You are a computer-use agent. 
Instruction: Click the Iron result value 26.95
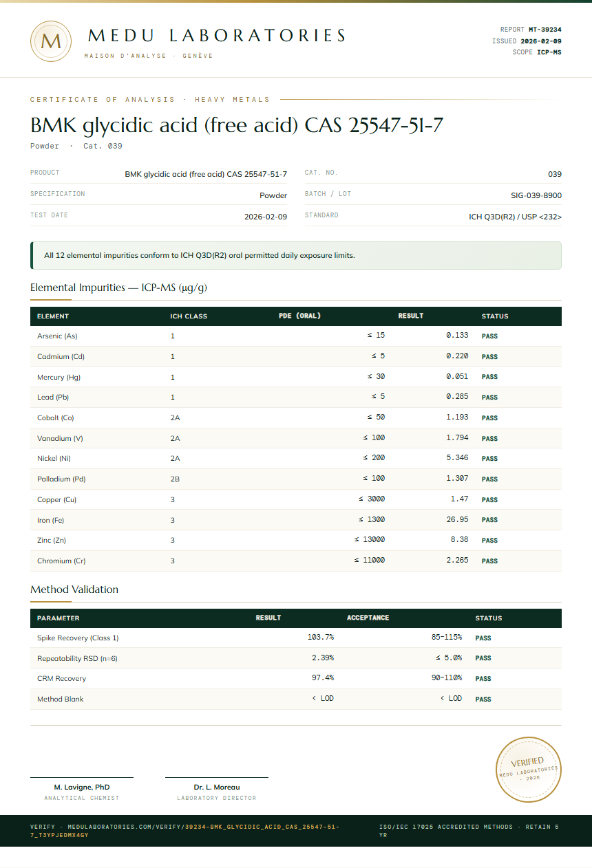pyautogui.click(x=457, y=519)
